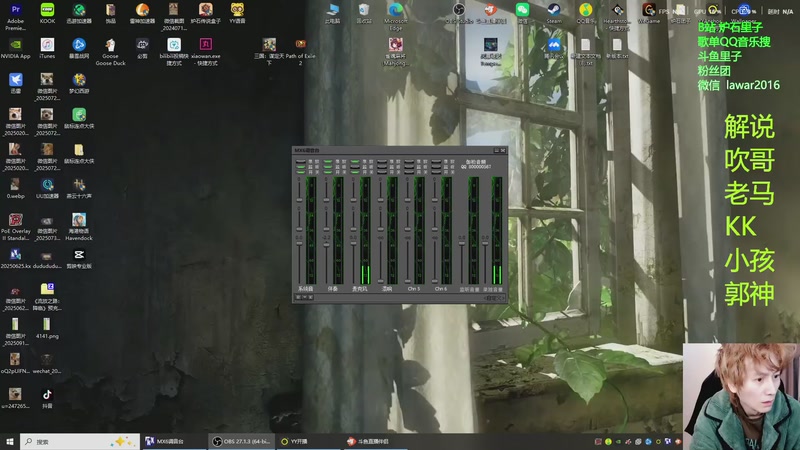Click the Chn 5 channel label
The width and height of the screenshot is (800, 450).
click(x=414, y=289)
